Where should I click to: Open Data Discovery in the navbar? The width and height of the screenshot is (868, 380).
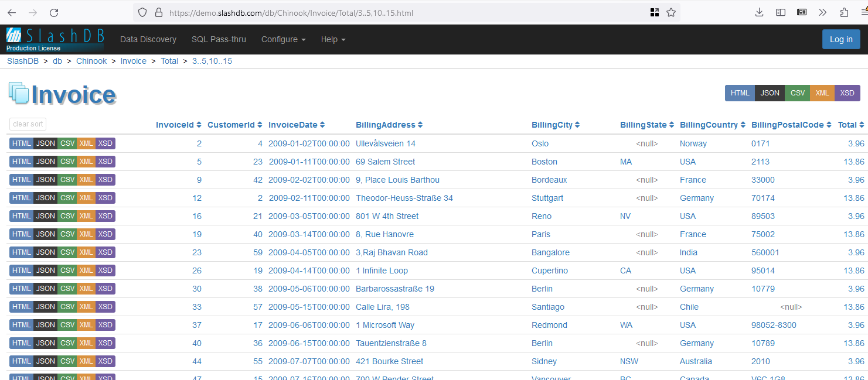click(x=148, y=39)
